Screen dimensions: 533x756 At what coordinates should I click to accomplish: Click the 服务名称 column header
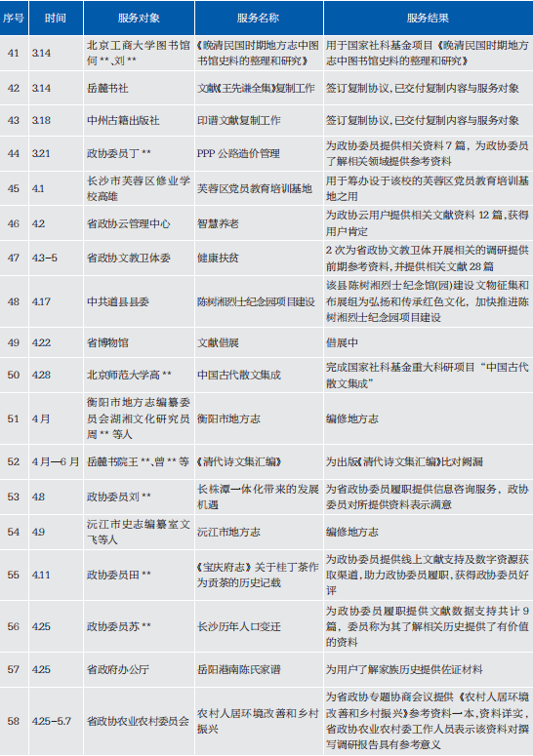click(259, 18)
